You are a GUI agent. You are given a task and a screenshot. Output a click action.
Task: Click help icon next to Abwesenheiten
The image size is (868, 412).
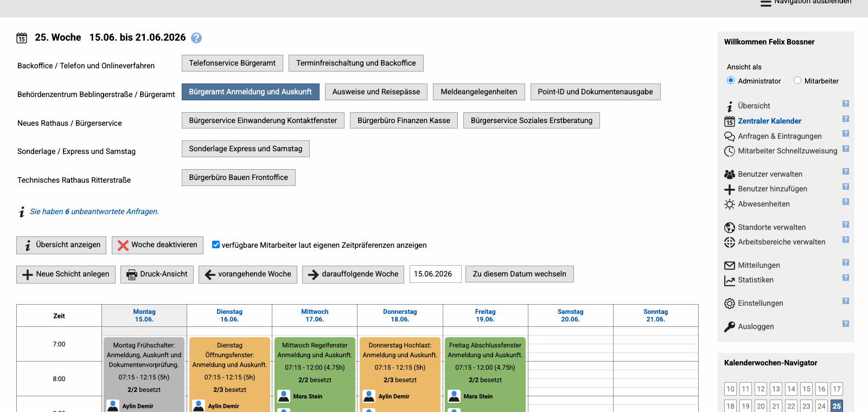tap(846, 202)
